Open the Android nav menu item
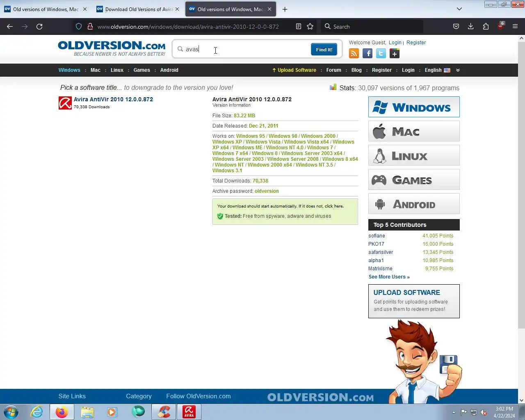The height and width of the screenshot is (420, 525). pyautogui.click(x=169, y=70)
